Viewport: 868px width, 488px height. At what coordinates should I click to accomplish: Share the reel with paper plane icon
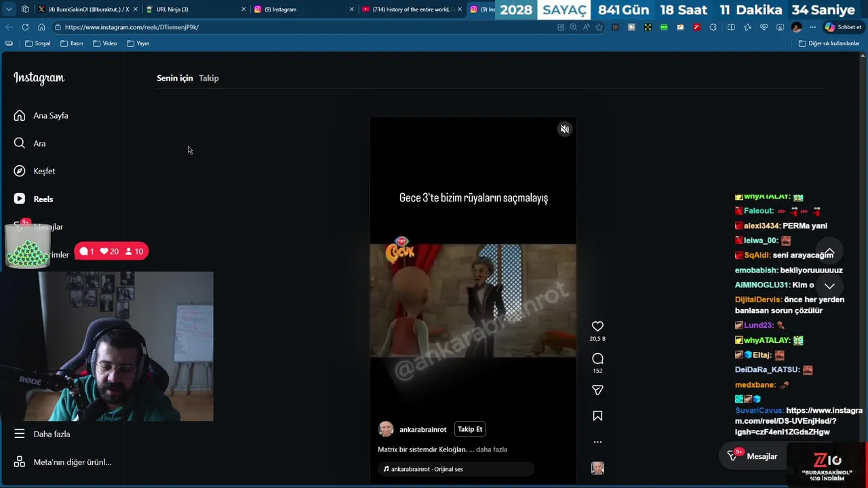click(x=597, y=390)
